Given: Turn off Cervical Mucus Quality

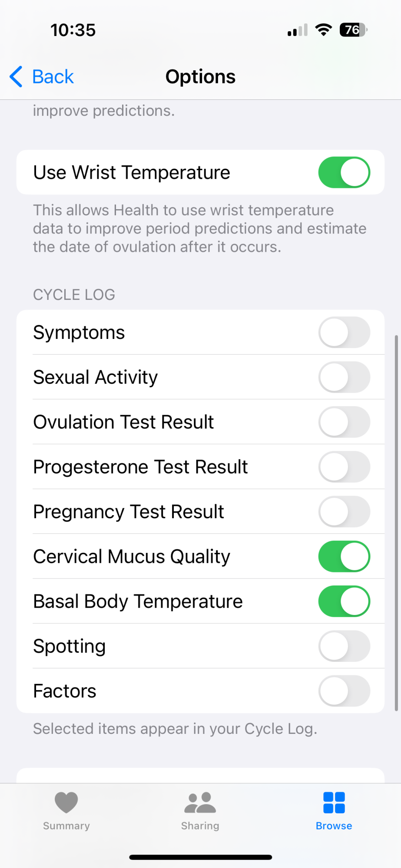Looking at the screenshot, I should click(x=344, y=556).
